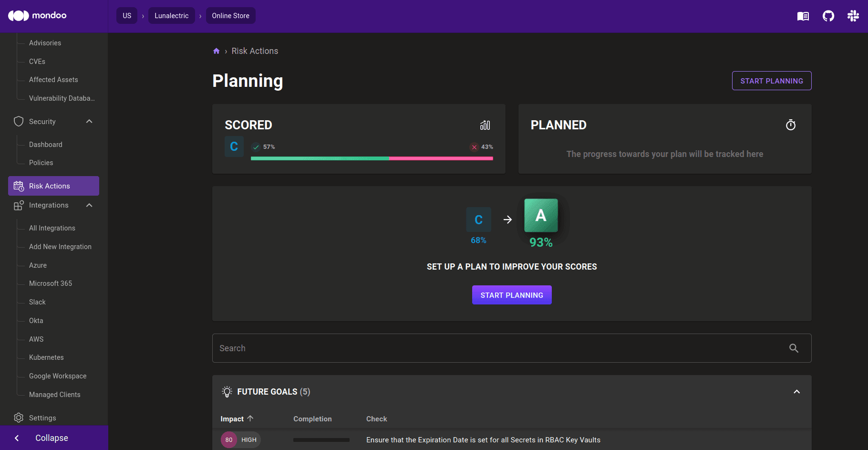This screenshot has height=450, width=868.
Task: Open the Slack community icon
Action: click(x=853, y=16)
